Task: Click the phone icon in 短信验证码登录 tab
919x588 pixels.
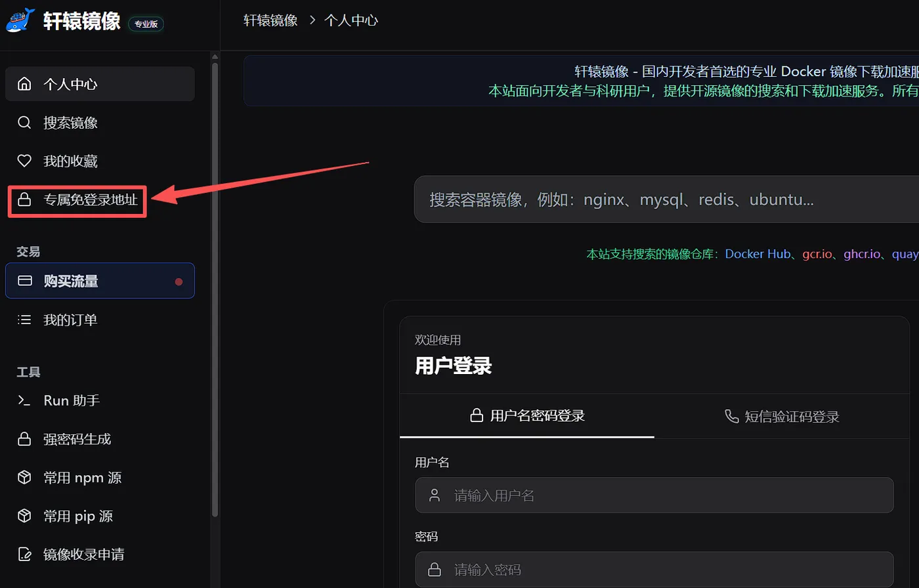Action: point(731,416)
